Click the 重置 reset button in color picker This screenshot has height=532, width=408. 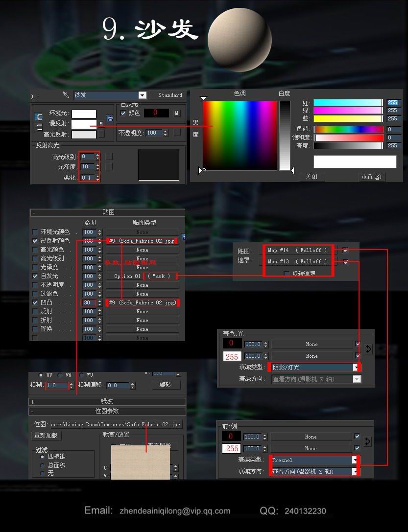[x=371, y=176]
